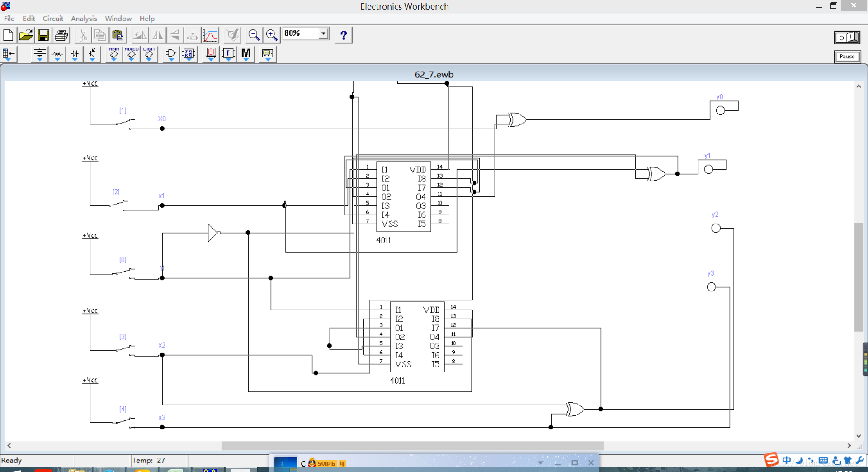Create a subcircuit from selection
The width and height of the screenshot is (868, 472).
click(x=192, y=35)
